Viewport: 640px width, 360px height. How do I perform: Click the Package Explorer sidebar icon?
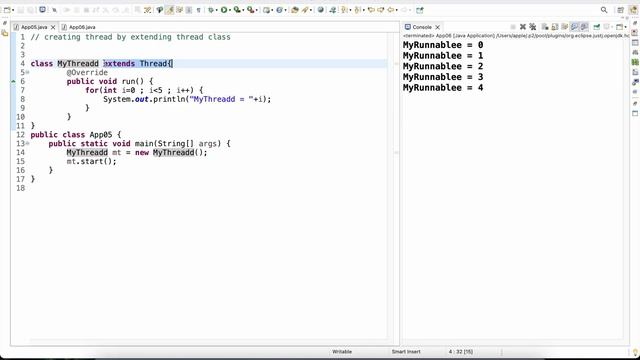(5, 33)
